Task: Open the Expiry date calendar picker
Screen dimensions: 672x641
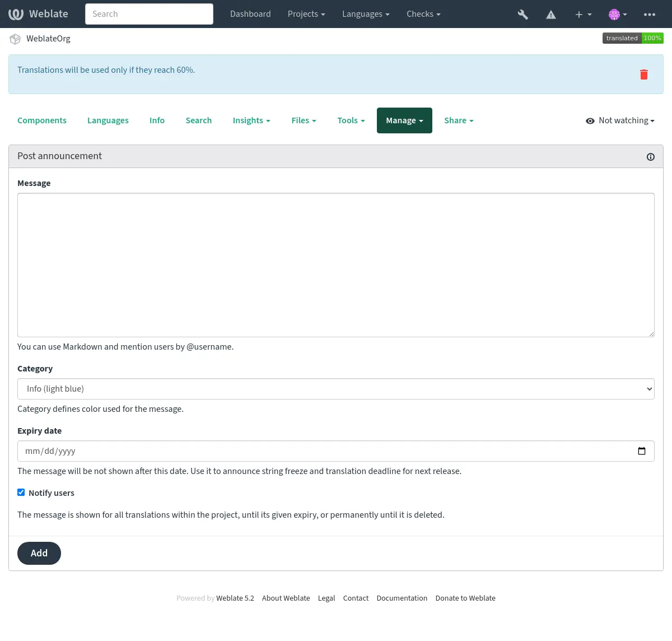Action: [642, 451]
